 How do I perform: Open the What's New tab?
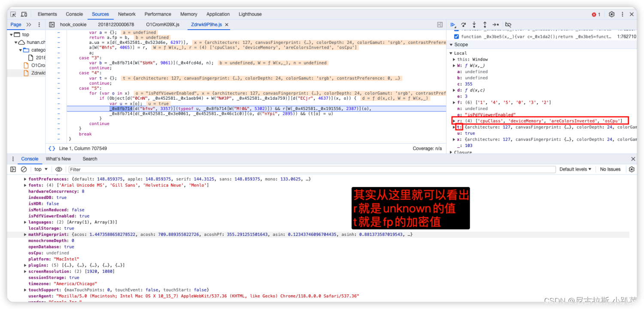58,159
